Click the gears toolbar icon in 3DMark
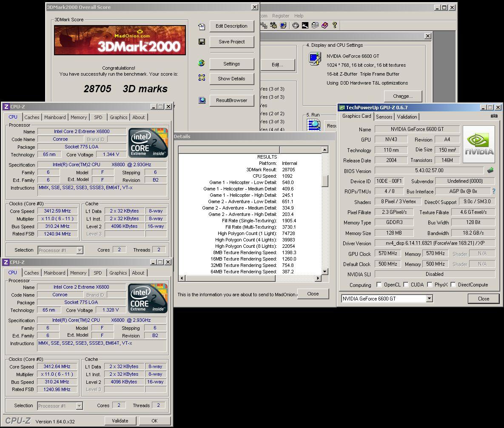 273,25
